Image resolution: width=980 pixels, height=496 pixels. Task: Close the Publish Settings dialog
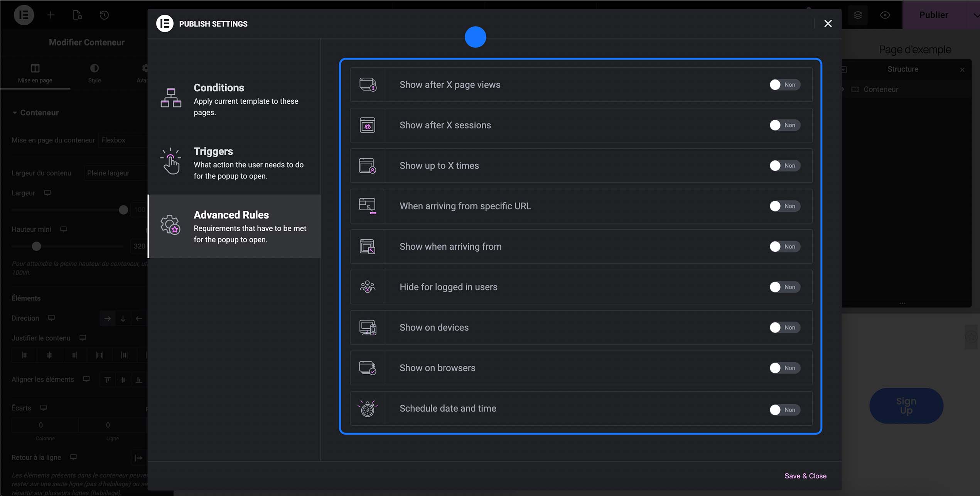828,24
